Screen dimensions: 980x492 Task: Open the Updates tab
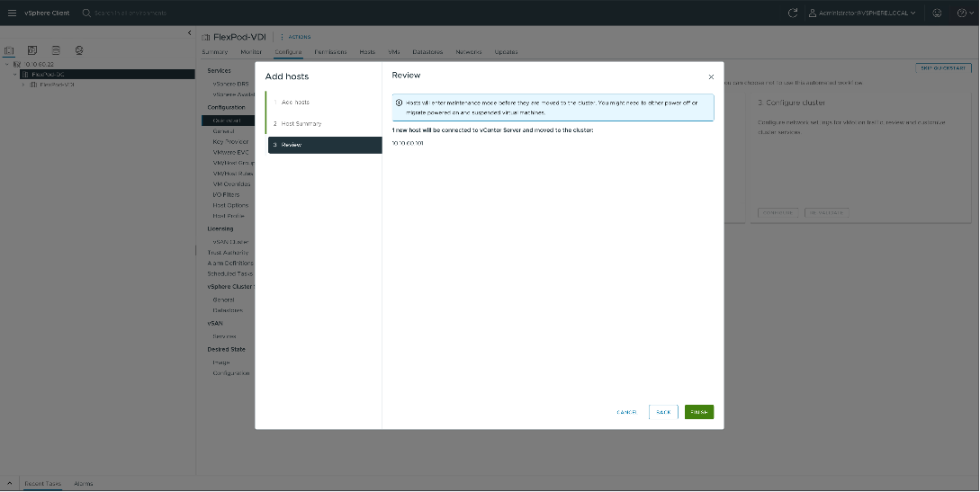(506, 52)
